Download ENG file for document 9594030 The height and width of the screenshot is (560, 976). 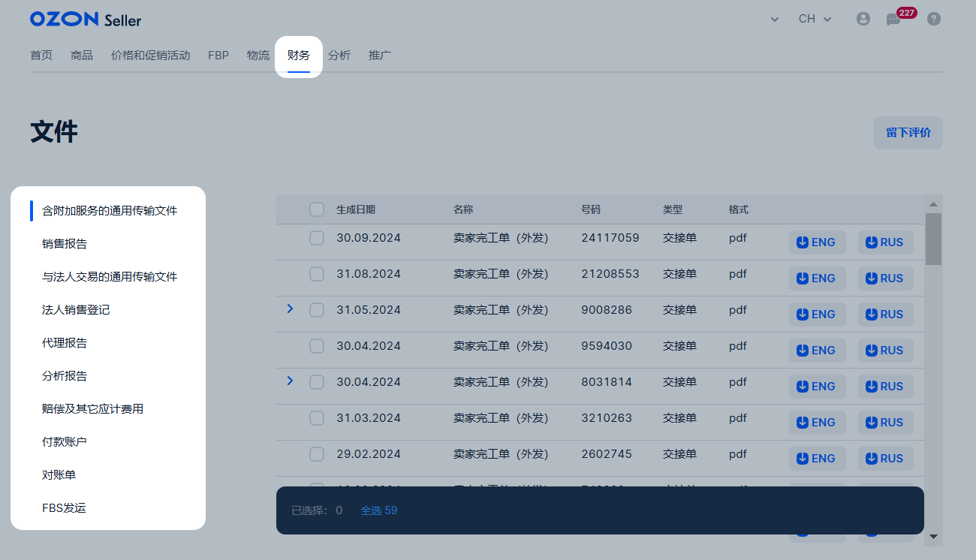817,351
